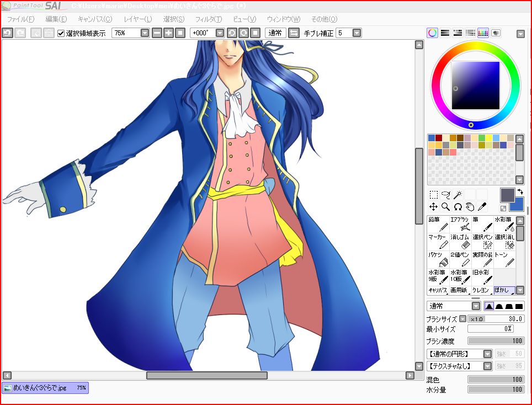Choose the 選択消し selection eraser tool
The width and height of the screenshot is (532, 405).
pos(504,242)
